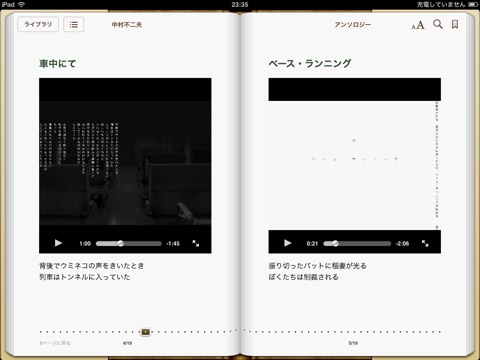
Task: Click the -1:45 remaining time label
Action: [173, 244]
